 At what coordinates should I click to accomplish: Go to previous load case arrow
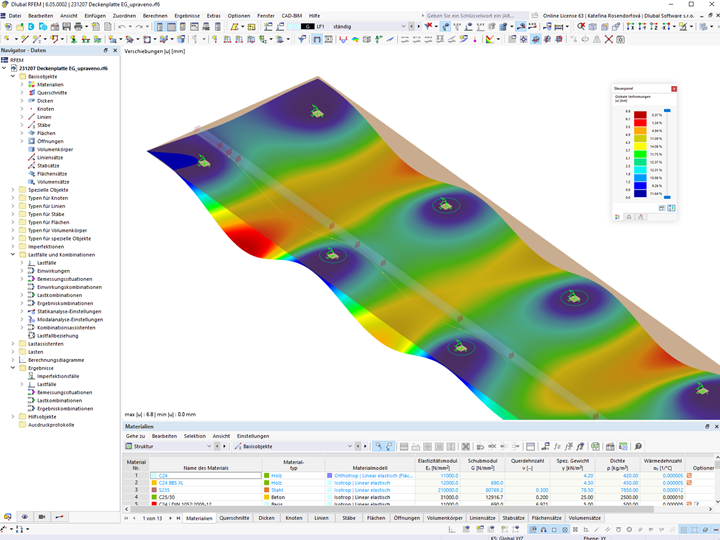point(411,27)
